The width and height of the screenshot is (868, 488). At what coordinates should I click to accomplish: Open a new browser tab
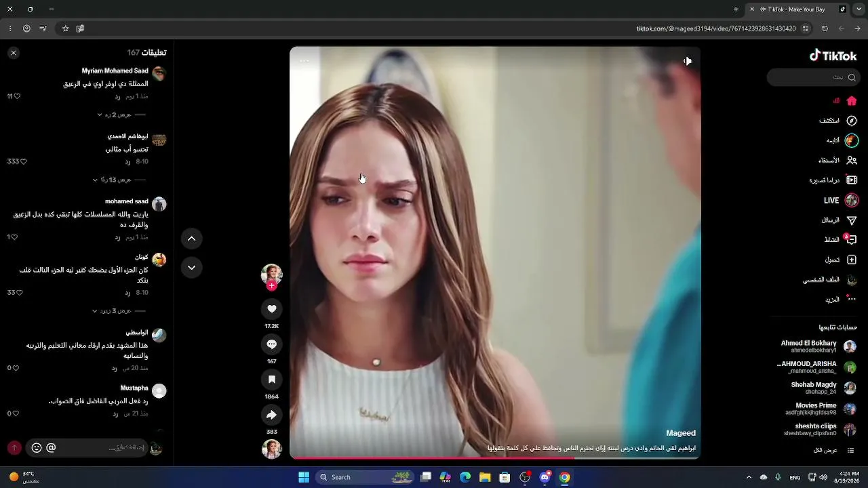click(x=736, y=9)
